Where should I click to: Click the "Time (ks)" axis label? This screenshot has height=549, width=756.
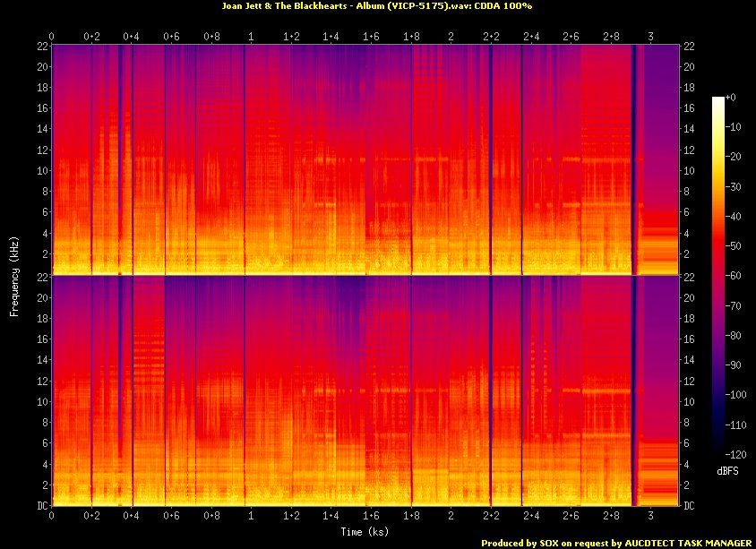(x=365, y=531)
